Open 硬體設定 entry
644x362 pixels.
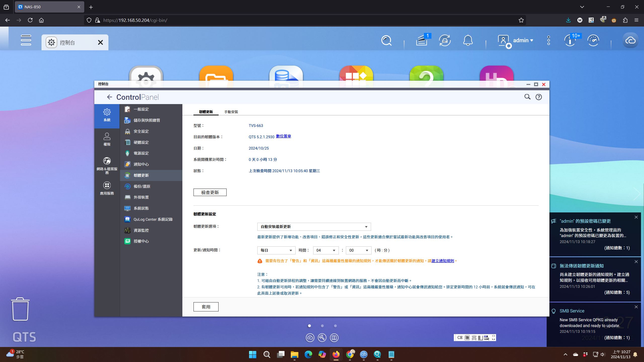point(151,143)
